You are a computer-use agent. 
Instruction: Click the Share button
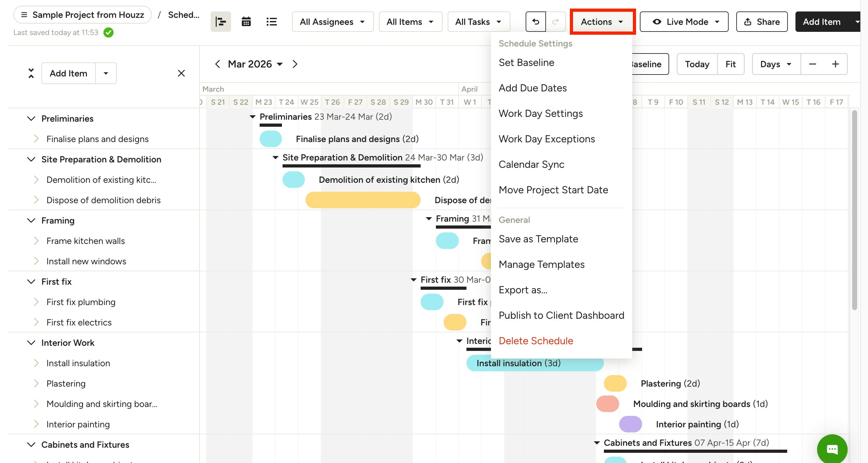tap(762, 22)
